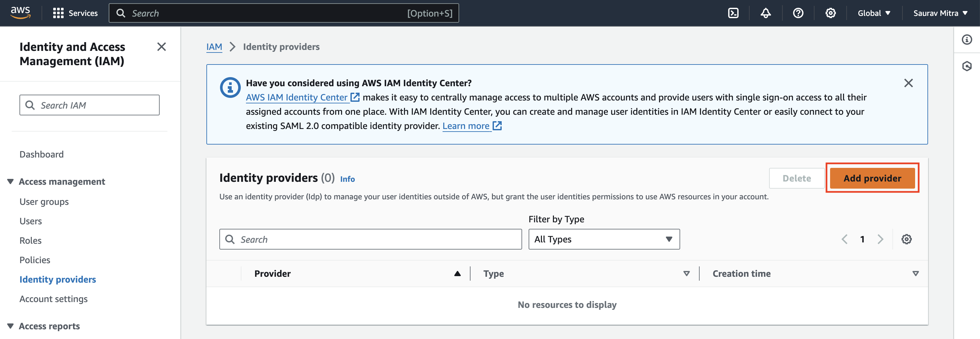980x339 pixels.
Task: Open the AWS IAM Identity Center link
Action: (297, 98)
